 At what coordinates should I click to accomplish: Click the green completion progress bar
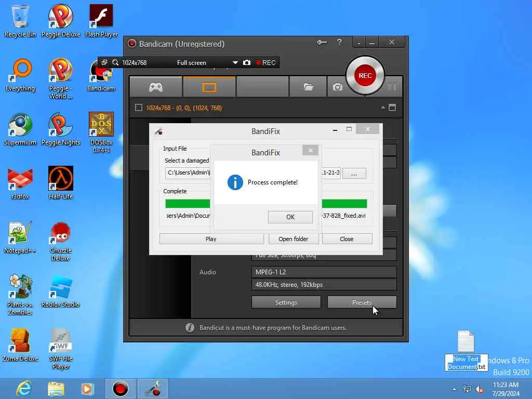266,204
